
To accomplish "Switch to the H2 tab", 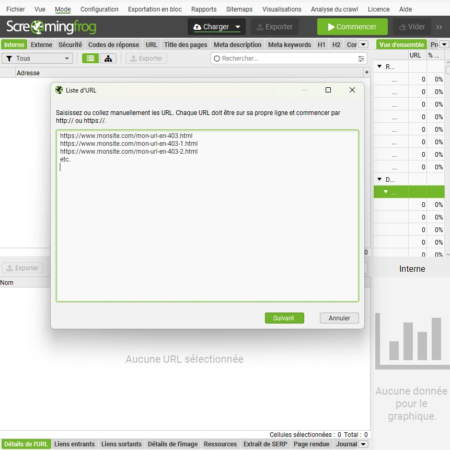I will tap(336, 45).
